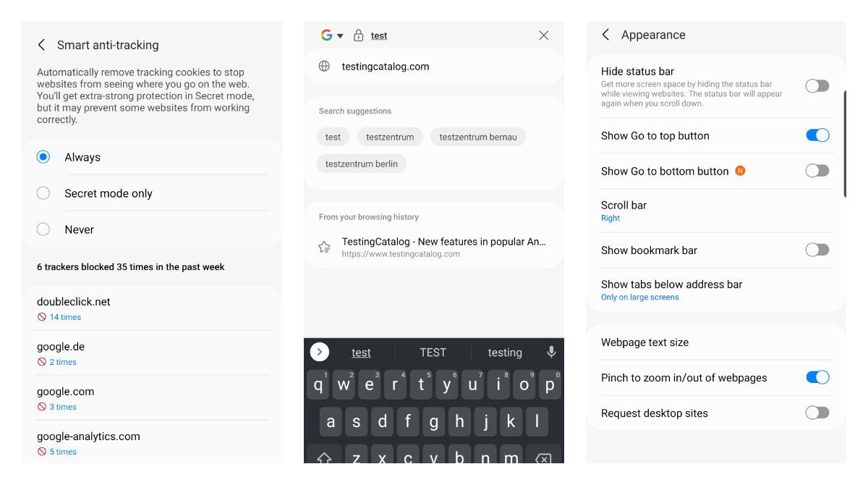The width and height of the screenshot is (868, 485).
Task: Turn on Hide status bar
Action: click(818, 86)
